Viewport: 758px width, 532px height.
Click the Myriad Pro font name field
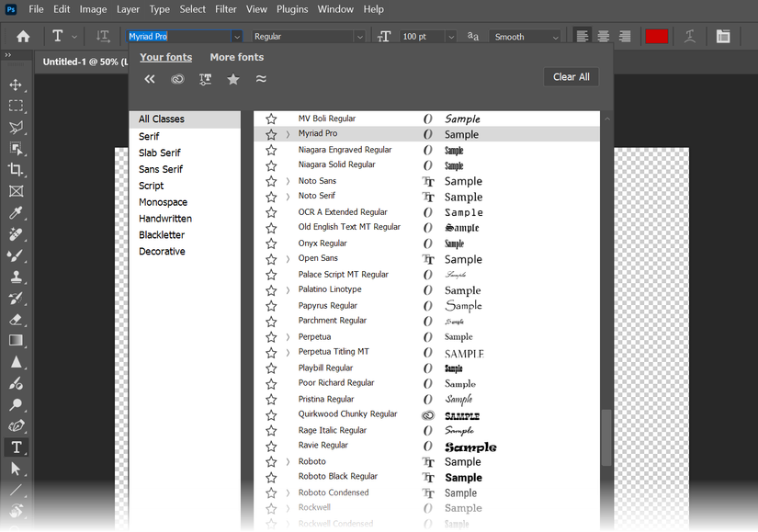(x=179, y=37)
